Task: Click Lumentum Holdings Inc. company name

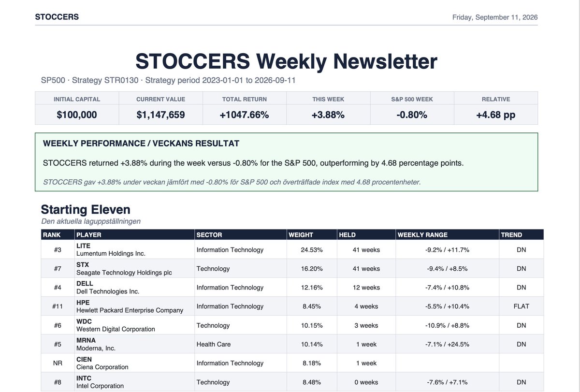Action: point(111,253)
